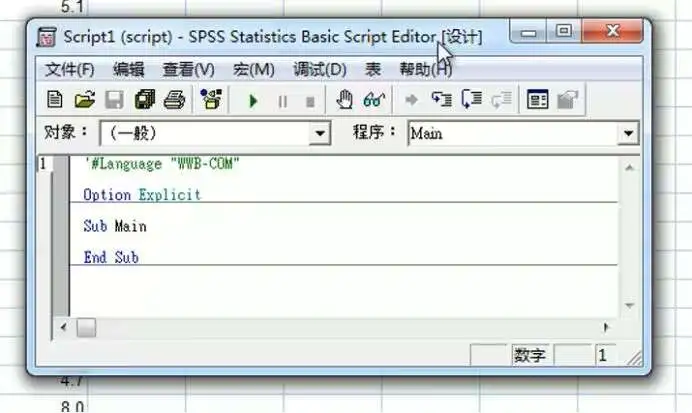Minimize the Script Editor window
The height and width of the screenshot is (413, 692).
528,32
